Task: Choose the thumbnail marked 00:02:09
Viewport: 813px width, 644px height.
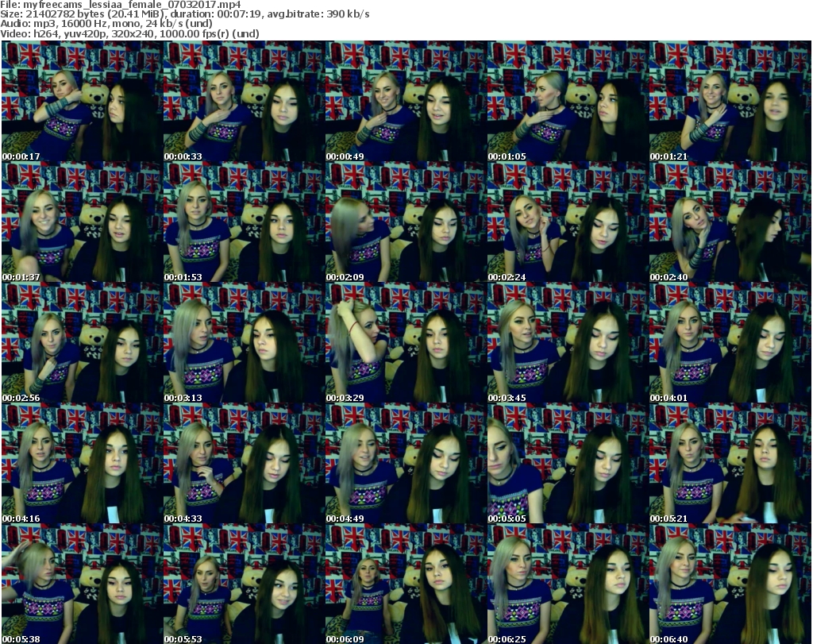Action: 406,222
